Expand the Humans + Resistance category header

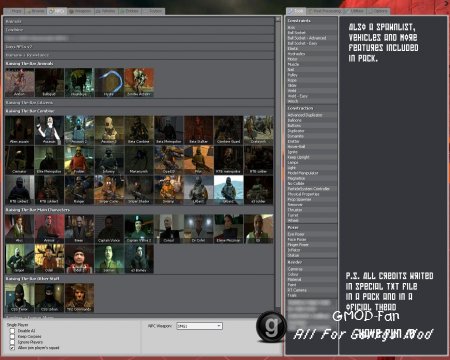pyautogui.click(x=139, y=55)
